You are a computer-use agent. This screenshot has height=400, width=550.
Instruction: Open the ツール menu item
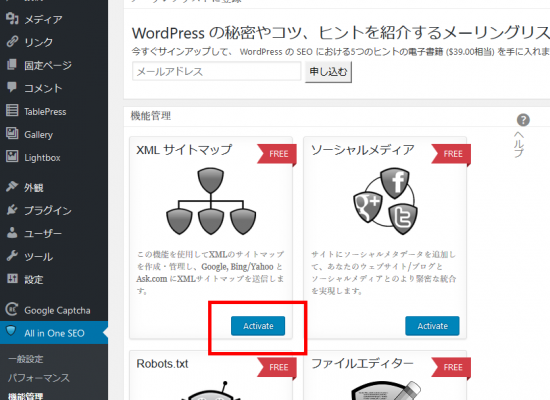point(54,256)
